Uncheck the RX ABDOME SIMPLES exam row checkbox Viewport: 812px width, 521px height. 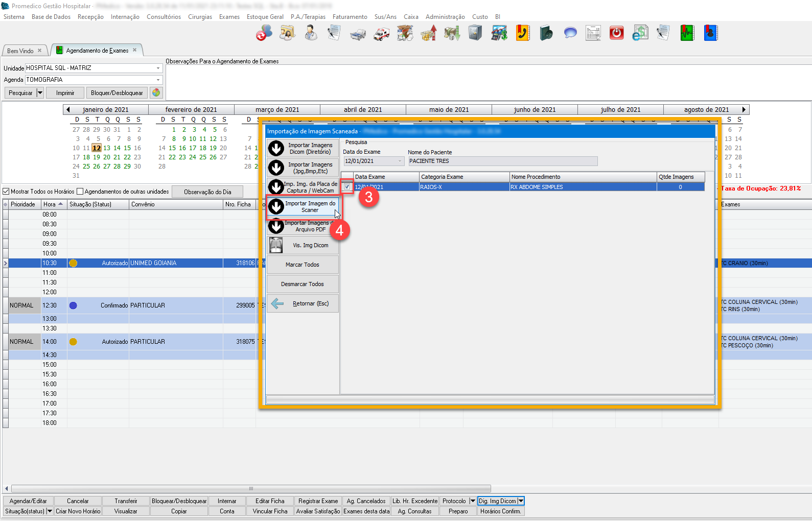tap(347, 187)
